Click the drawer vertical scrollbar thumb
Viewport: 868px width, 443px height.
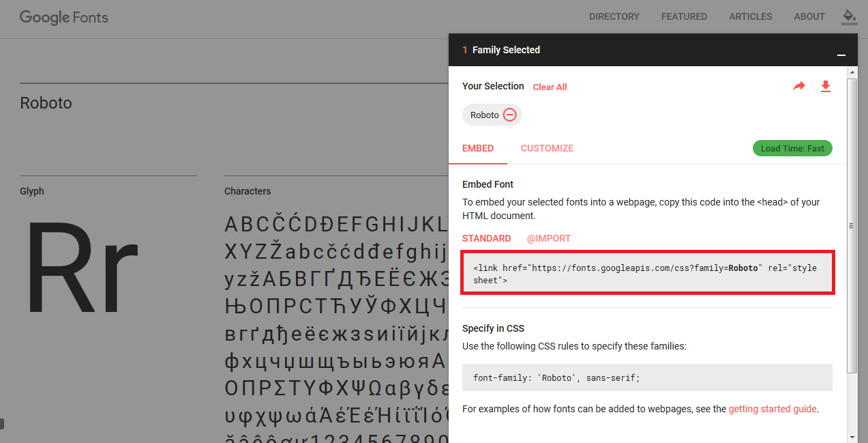(852, 225)
